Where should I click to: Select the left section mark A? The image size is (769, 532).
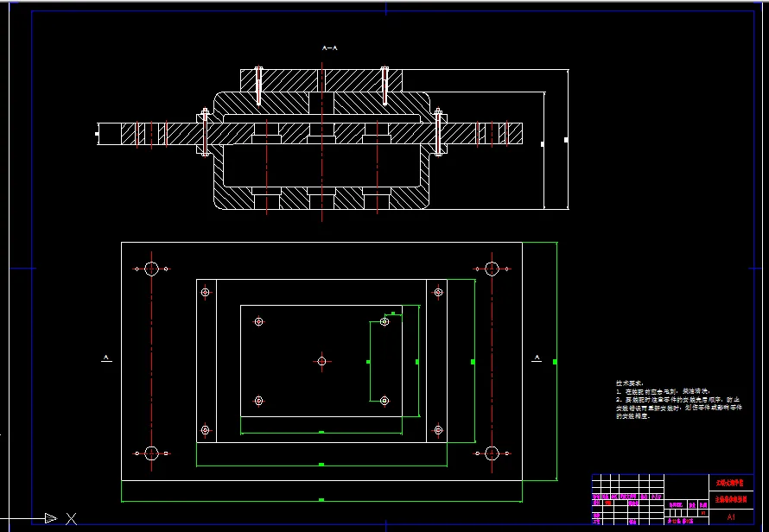[106, 358]
